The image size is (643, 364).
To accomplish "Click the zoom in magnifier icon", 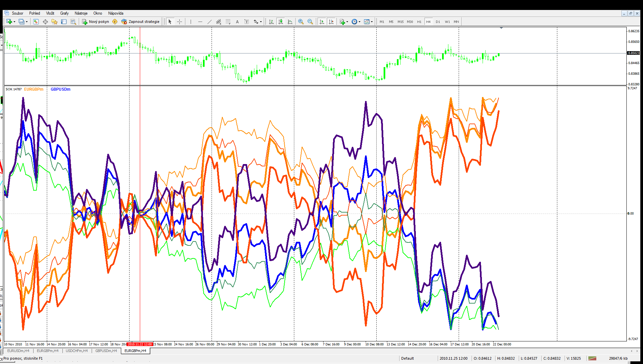I will [301, 22].
